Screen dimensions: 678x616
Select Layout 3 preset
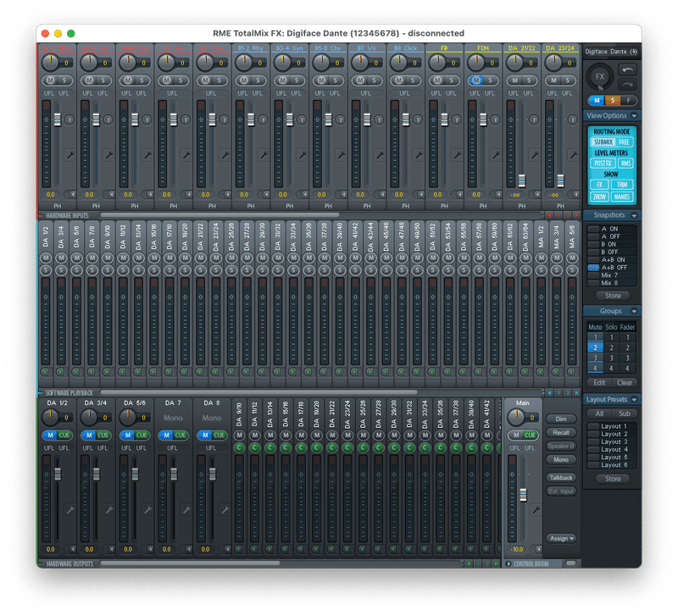612,441
